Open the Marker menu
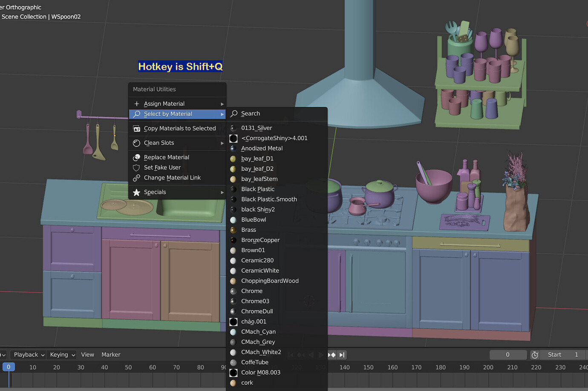The image size is (588, 391). pos(110,354)
